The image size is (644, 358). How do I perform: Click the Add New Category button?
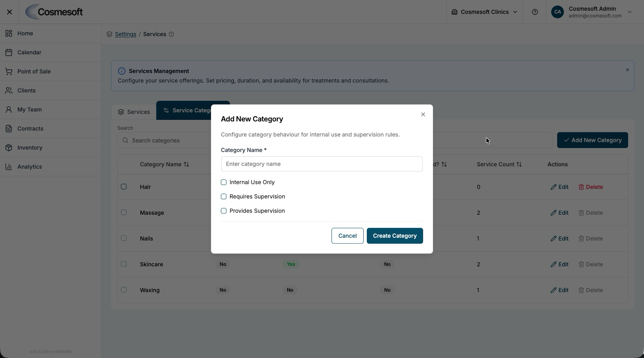(592, 140)
